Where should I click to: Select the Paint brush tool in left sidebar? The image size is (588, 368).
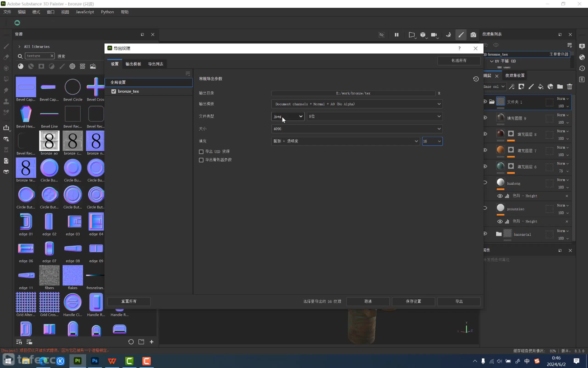(6, 46)
